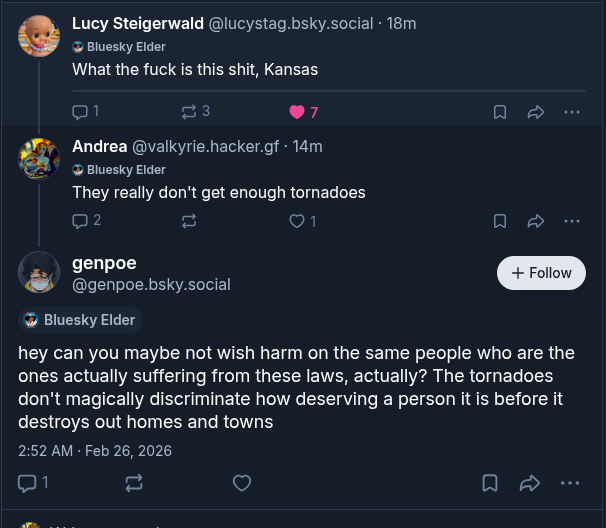
Task: Reply to genpoe's main post
Action: pos(27,483)
